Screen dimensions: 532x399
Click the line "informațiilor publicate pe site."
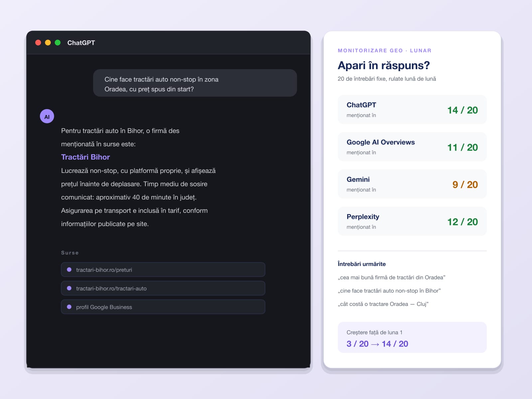coord(105,224)
